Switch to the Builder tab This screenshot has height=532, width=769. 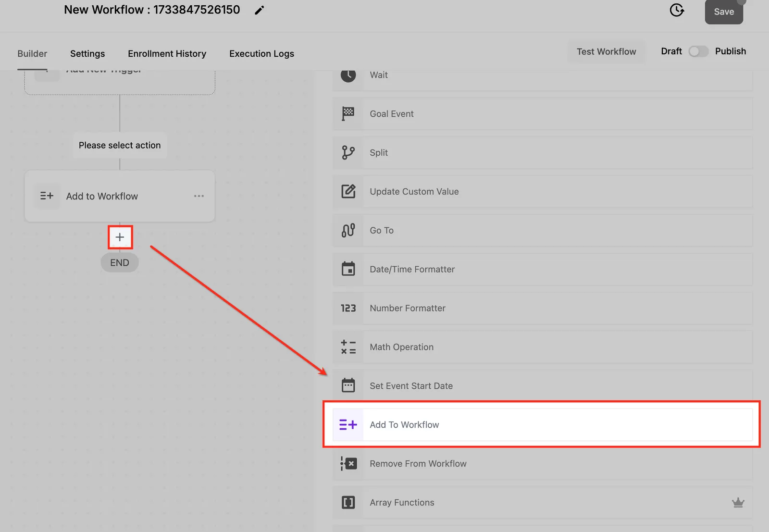tap(32, 54)
